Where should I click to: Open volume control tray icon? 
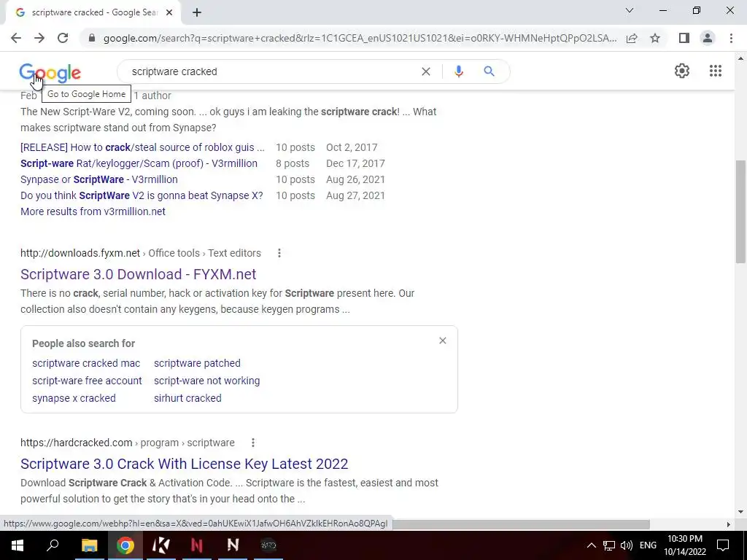coord(627,545)
